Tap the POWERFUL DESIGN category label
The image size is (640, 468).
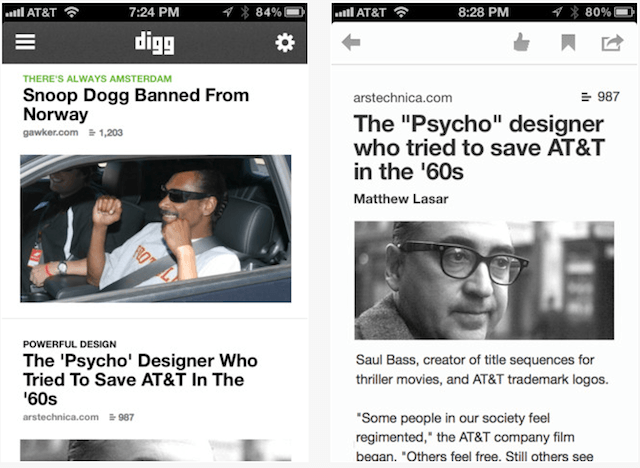click(70, 344)
